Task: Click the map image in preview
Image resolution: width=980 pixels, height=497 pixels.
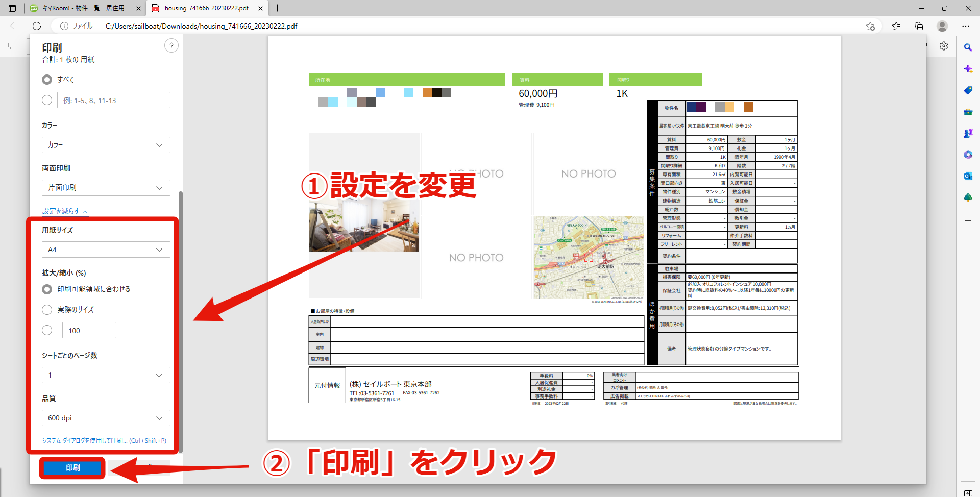Action: click(589, 258)
